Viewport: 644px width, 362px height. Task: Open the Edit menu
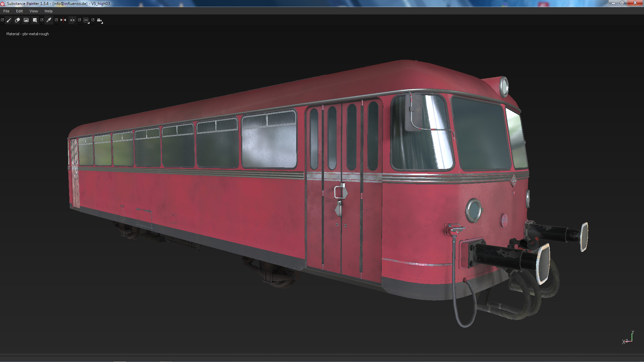19,11
